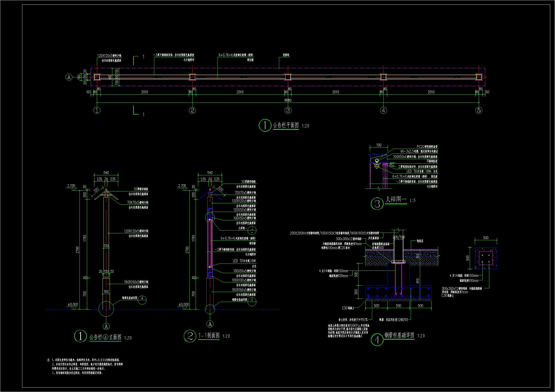Image resolution: width=555 pixels, height=392 pixels.
Task: Select the W-3x2.5电缆 annotation
Action: (x=419, y=152)
